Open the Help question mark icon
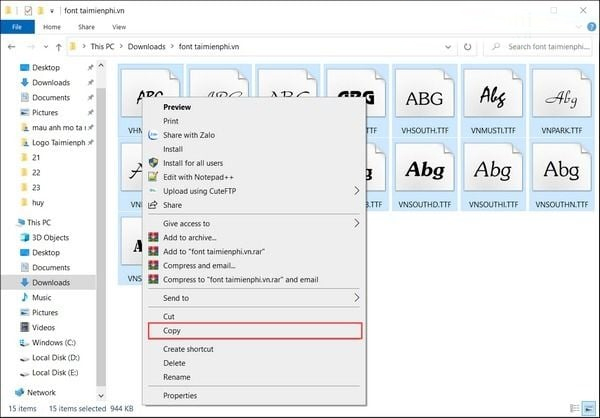The height and width of the screenshot is (418, 600). 592,27
